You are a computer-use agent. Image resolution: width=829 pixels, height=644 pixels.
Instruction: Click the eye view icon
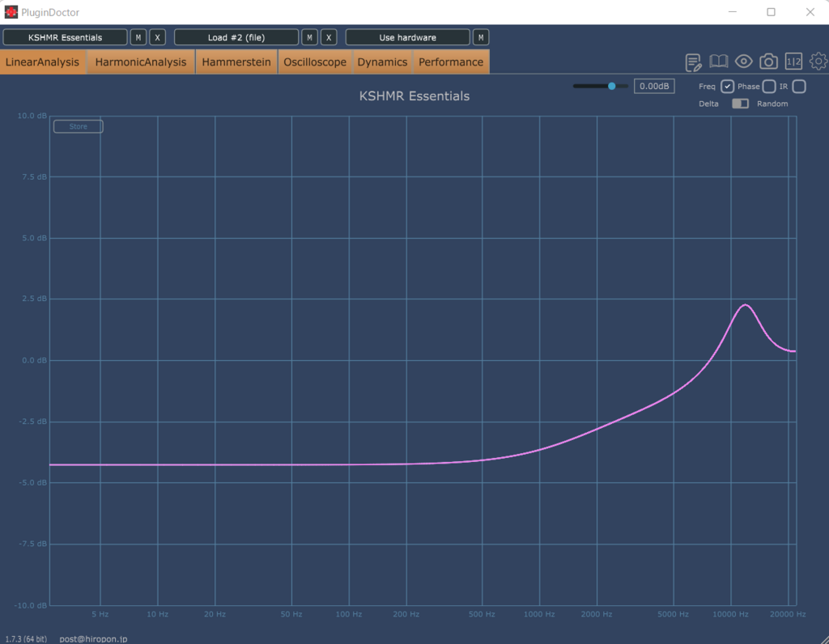point(743,61)
